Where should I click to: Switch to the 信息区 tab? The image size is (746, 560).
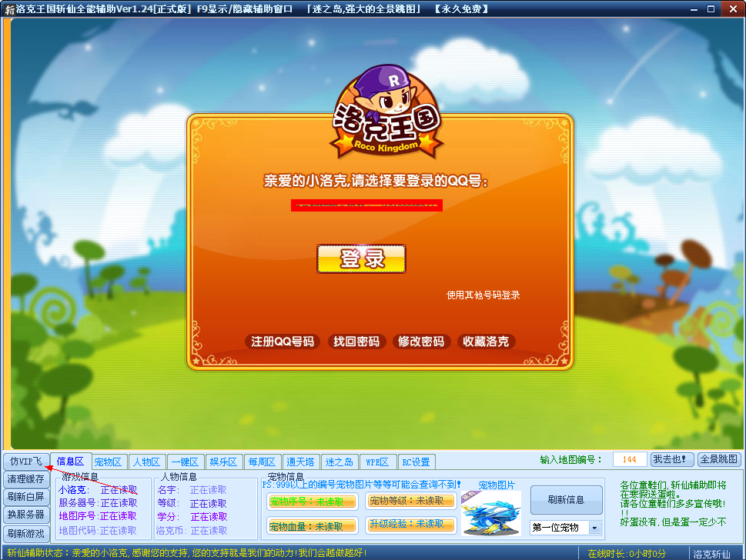coord(70,461)
